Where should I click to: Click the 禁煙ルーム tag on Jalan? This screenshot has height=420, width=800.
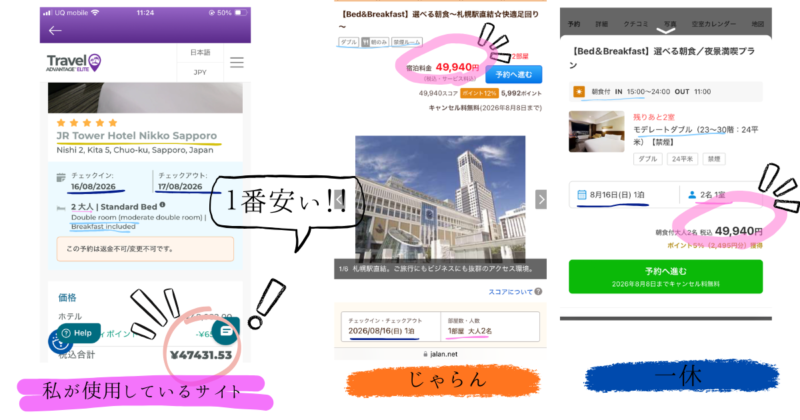(407, 42)
